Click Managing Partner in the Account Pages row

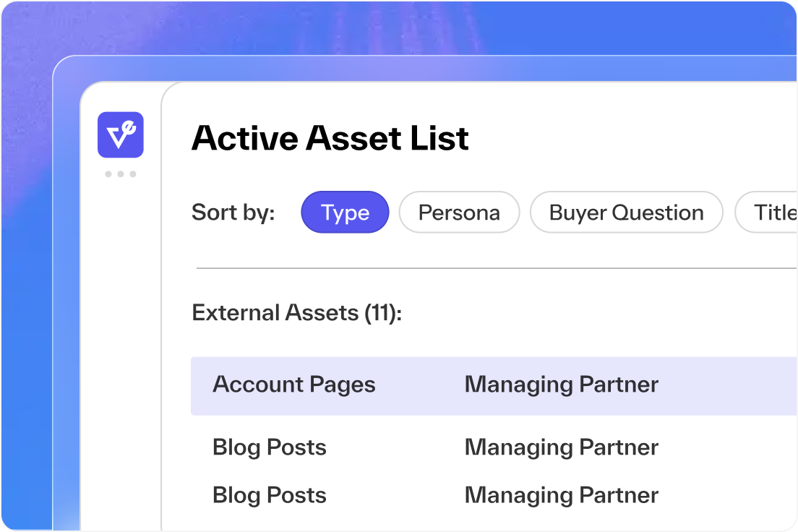pyautogui.click(x=561, y=385)
